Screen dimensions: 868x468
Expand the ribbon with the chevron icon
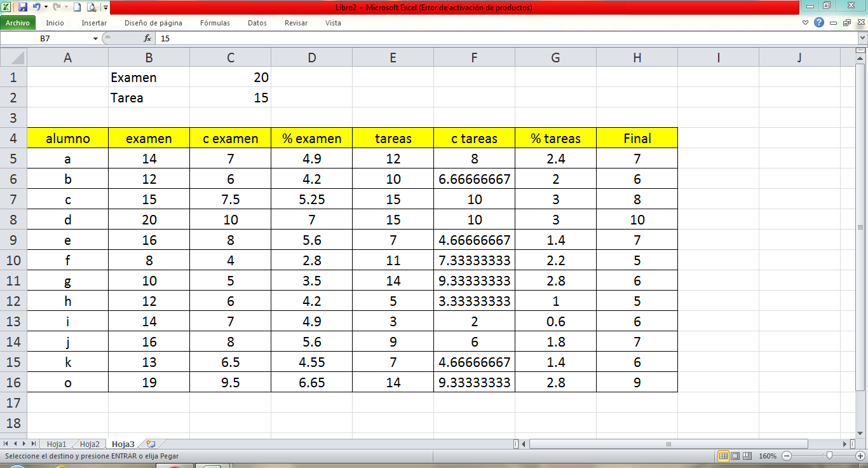pyautogui.click(x=805, y=23)
